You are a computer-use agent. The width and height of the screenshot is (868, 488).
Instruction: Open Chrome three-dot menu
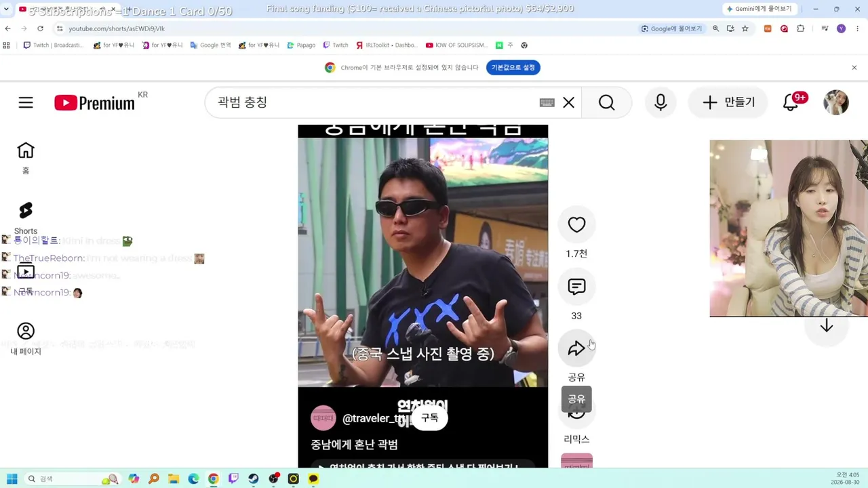(858, 28)
